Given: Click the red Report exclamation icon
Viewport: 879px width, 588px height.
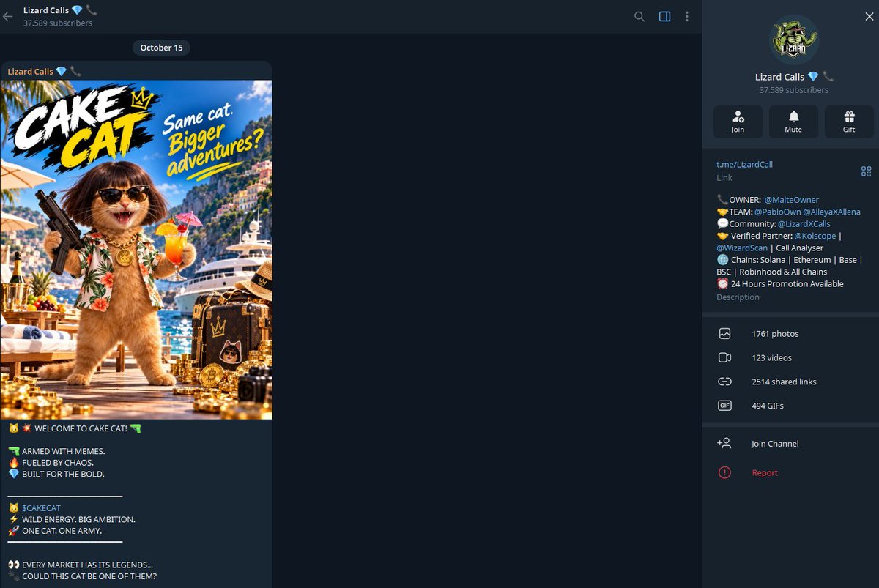Looking at the screenshot, I should pyautogui.click(x=724, y=473).
